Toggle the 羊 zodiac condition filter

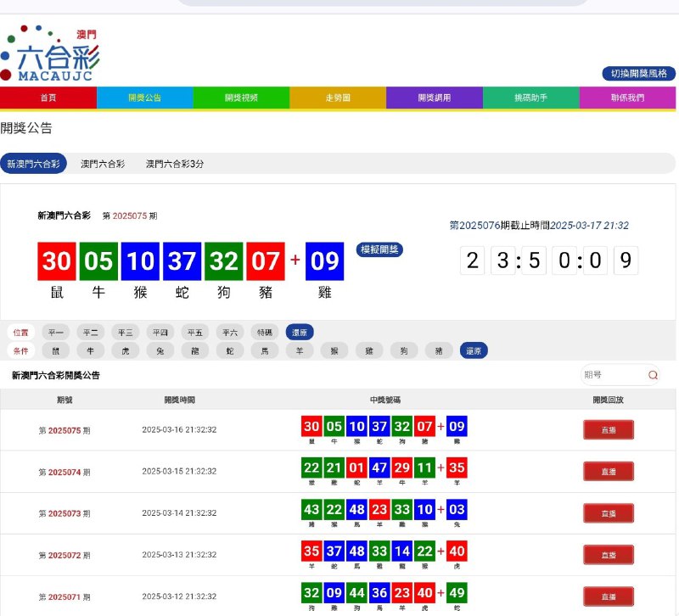pos(300,350)
